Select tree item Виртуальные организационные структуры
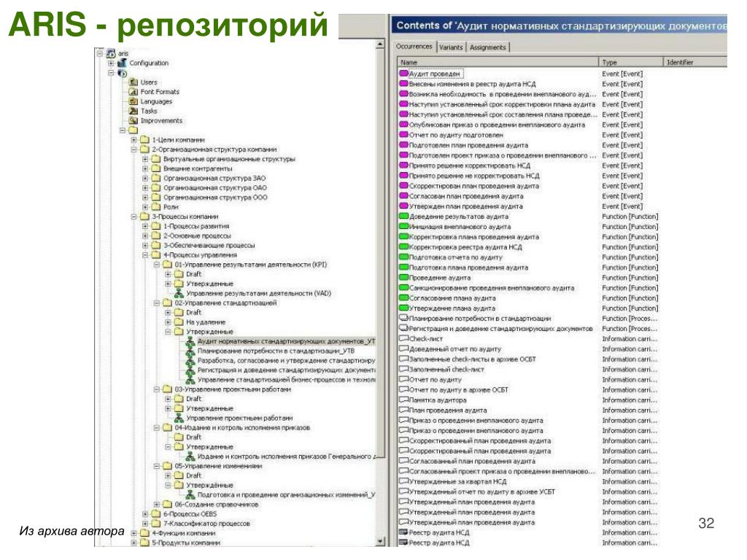This screenshot has width=747, height=560. coord(229,159)
